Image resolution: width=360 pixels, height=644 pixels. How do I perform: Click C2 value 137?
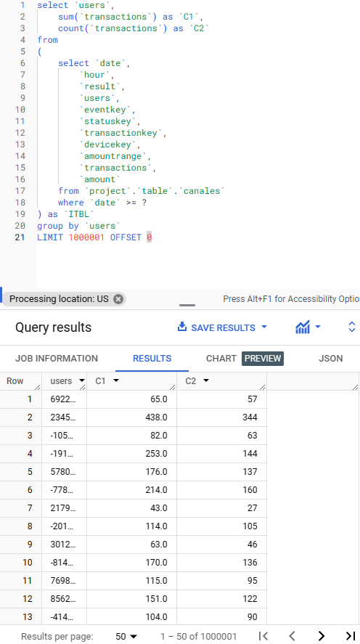tap(250, 471)
